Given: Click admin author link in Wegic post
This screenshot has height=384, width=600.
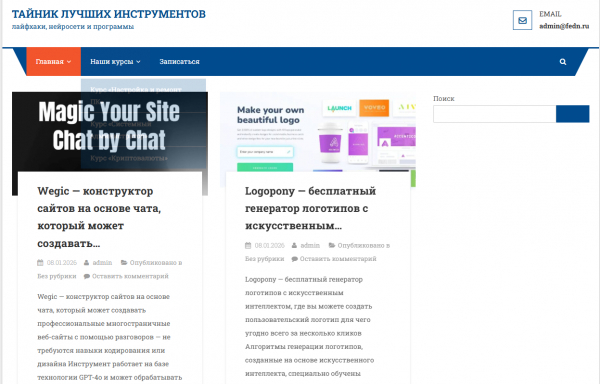Looking at the screenshot, I should [x=102, y=263].
